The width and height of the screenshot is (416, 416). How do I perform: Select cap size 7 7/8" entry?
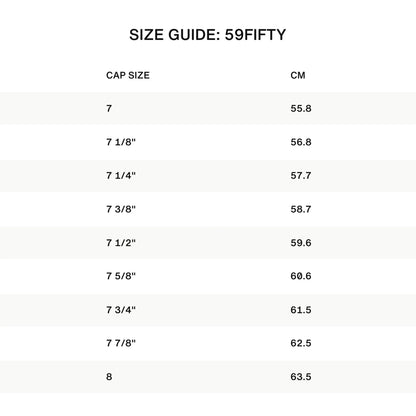pos(121,343)
